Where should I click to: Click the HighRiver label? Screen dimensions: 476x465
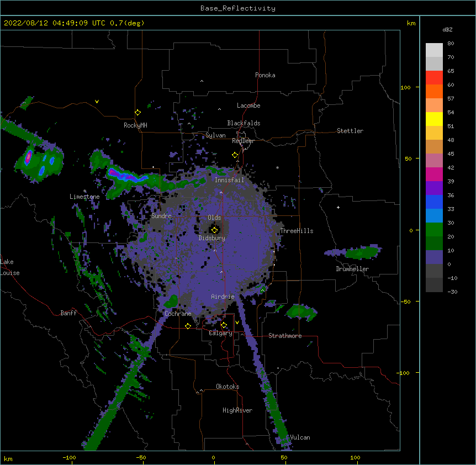237,410
